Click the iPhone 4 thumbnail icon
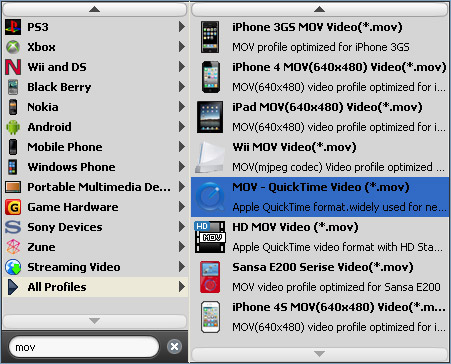Image resolution: width=451 pixels, height=364 pixels. pos(211,77)
